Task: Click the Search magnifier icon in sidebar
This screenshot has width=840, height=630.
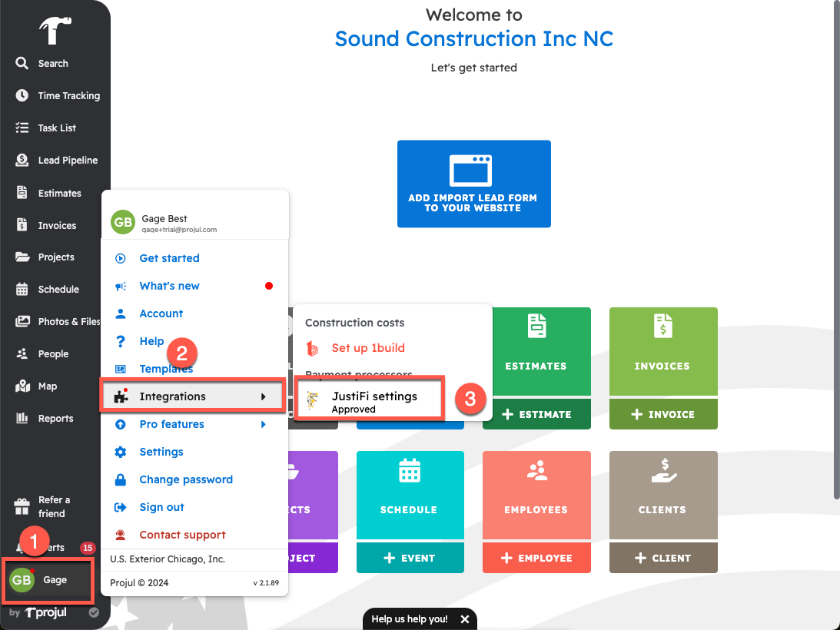Action: [22, 64]
